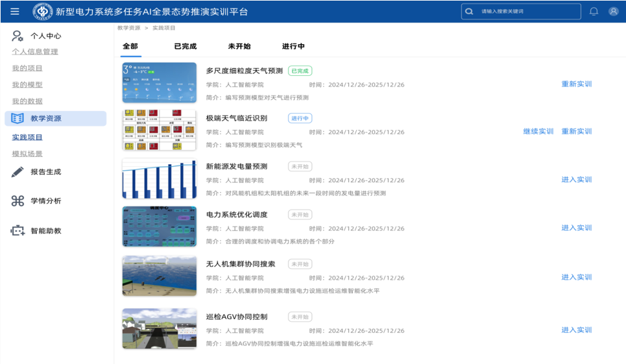Click the 智能助教 robot icon
The image size is (626, 364).
tap(18, 230)
